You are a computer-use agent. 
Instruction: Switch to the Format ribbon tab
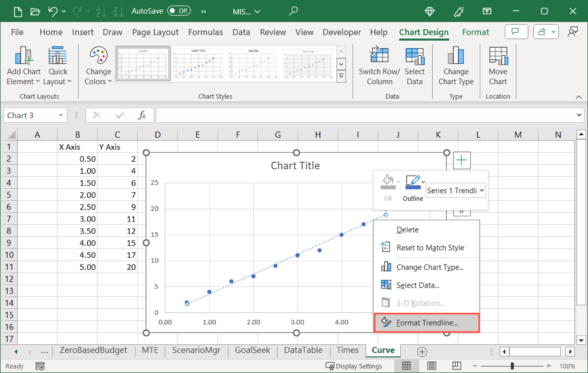tap(475, 32)
